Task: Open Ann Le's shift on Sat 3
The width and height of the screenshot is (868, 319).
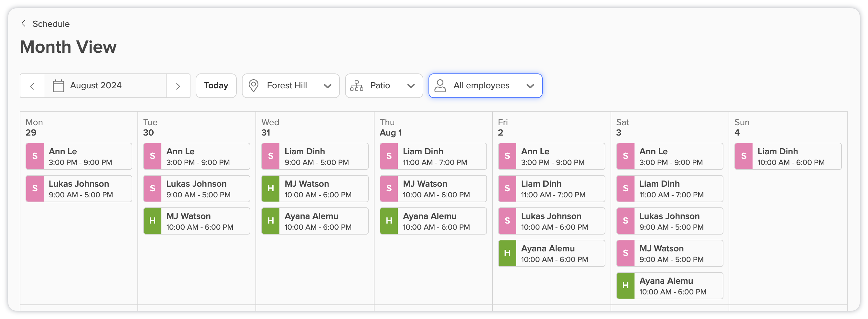Action: tap(670, 157)
